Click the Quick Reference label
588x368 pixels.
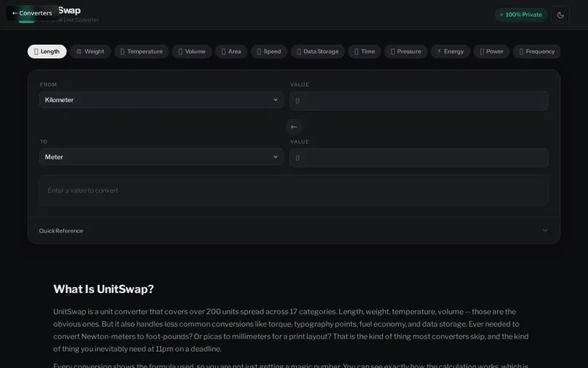pos(61,230)
